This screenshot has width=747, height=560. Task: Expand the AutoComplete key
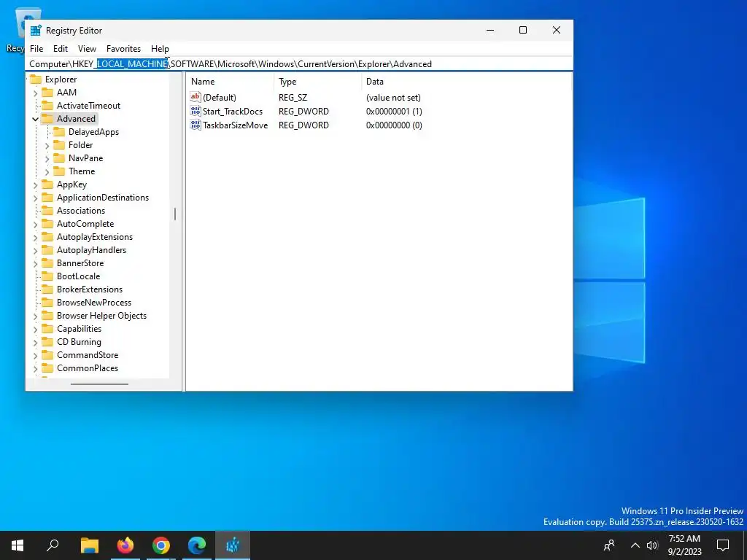pyautogui.click(x=35, y=225)
